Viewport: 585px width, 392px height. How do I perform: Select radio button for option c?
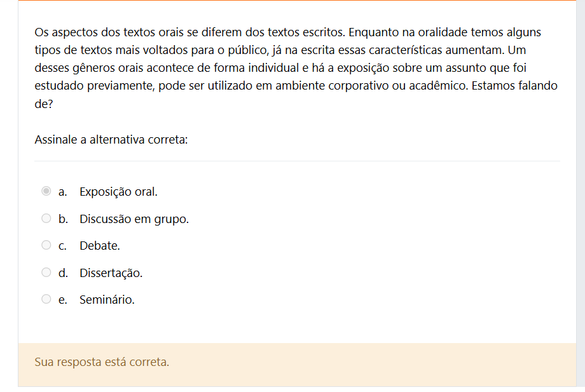click(x=46, y=245)
